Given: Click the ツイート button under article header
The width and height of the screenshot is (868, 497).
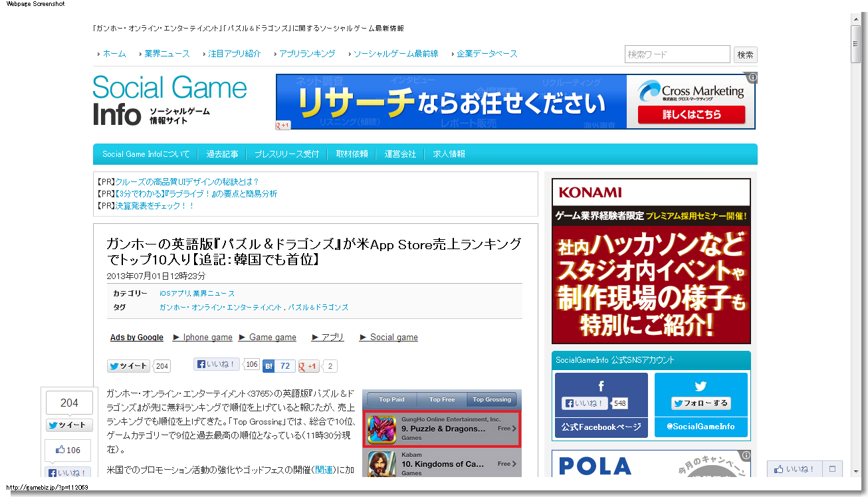Looking at the screenshot, I should (129, 366).
